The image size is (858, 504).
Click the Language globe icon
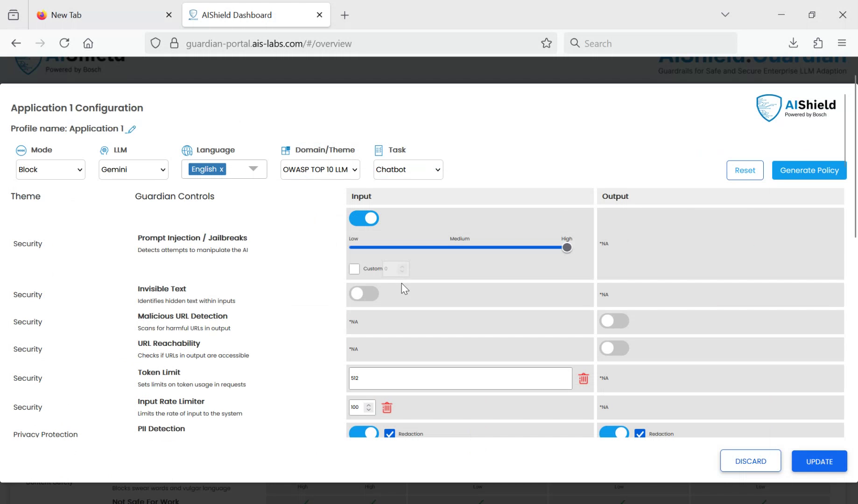tap(187, 150)
